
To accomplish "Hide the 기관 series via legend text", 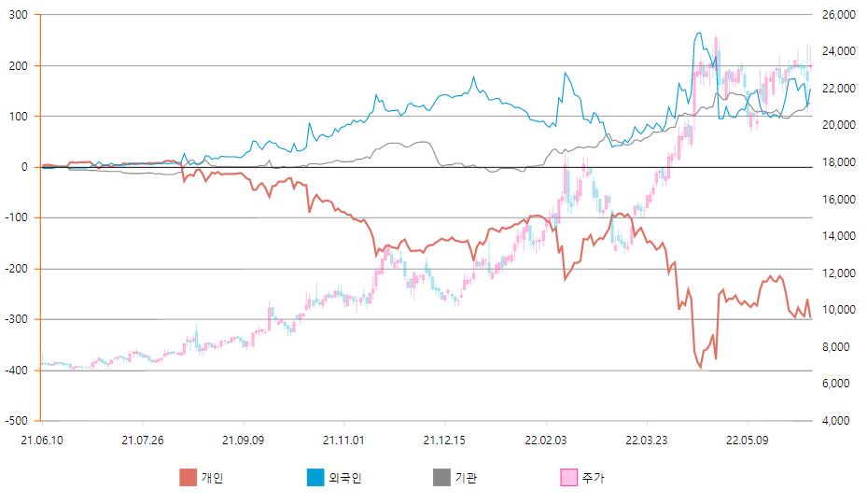I will pyautogui.click(x=466, y=479).
